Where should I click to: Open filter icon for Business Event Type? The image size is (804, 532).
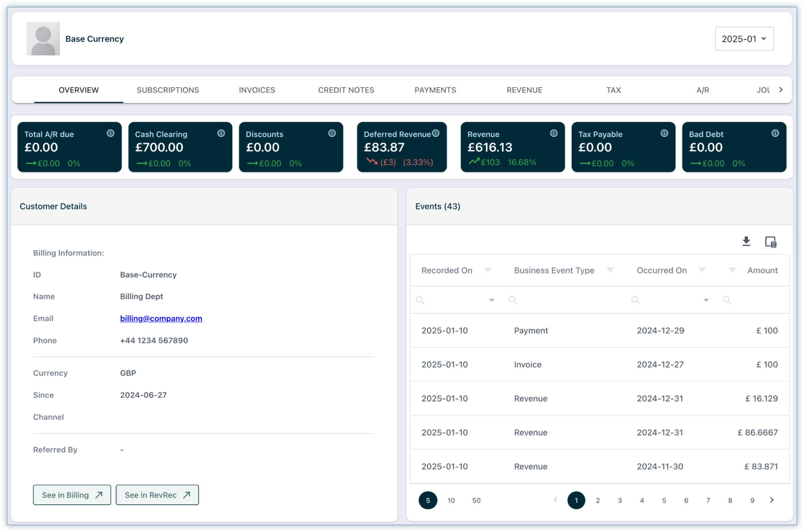(610, 270)
